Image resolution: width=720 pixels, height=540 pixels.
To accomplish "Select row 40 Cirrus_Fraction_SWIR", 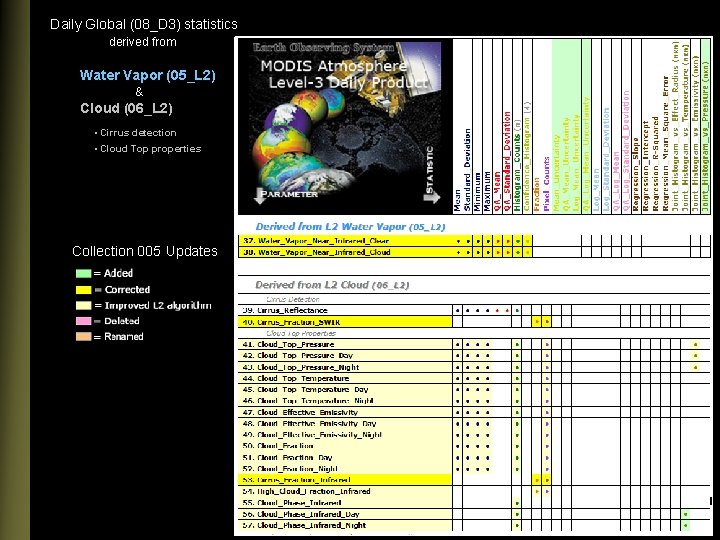I will (474, 322).
